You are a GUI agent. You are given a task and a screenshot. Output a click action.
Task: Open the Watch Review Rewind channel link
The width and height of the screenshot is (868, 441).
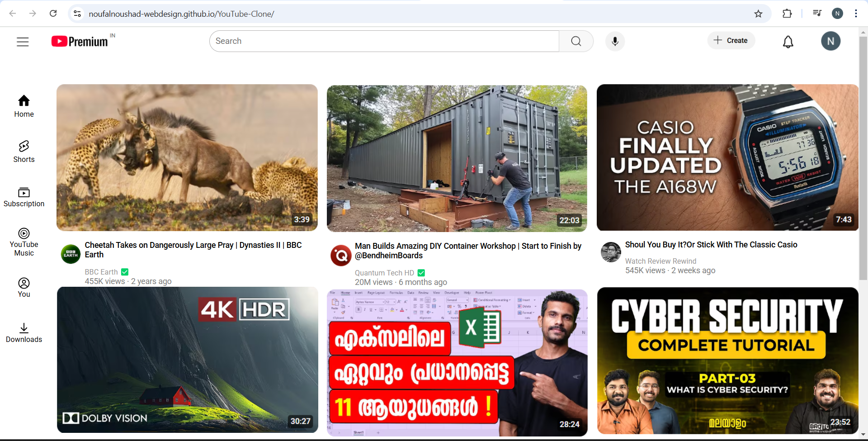(x=660, y=261)
